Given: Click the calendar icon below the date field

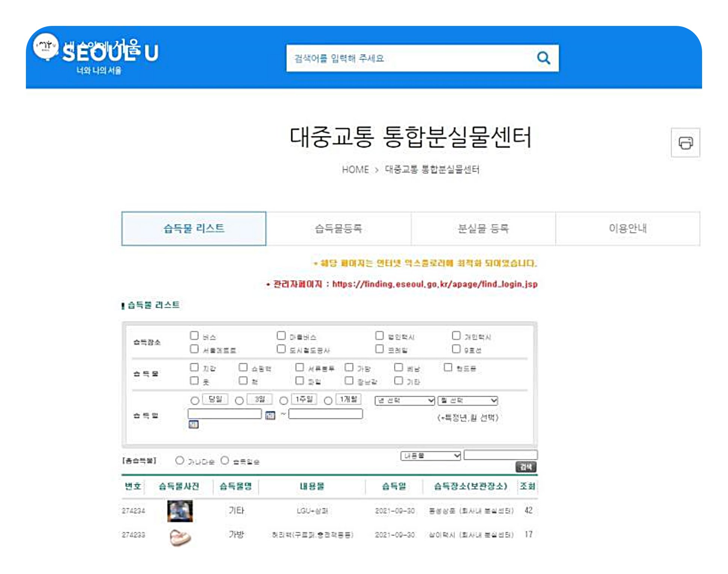Looking at the screenshot, I should [x=193, y=424].
